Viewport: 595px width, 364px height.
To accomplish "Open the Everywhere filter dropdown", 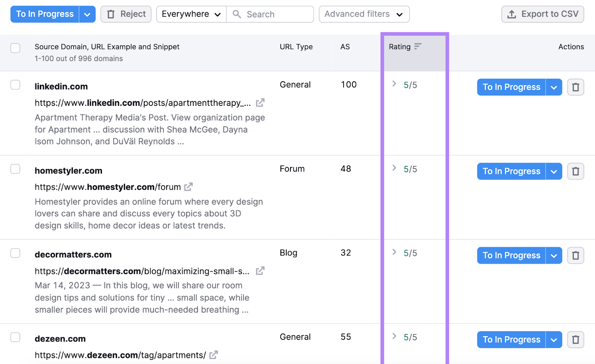I will [x=191, y=14].
